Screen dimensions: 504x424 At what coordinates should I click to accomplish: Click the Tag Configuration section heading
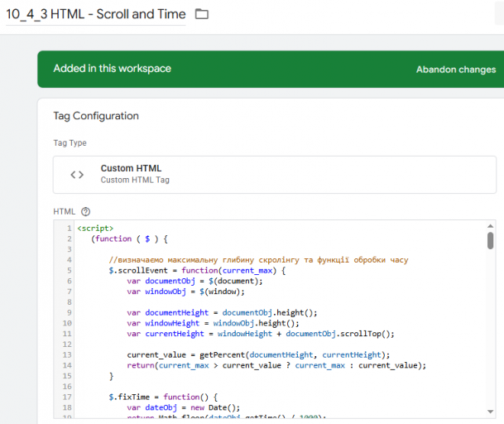[96, 116]
